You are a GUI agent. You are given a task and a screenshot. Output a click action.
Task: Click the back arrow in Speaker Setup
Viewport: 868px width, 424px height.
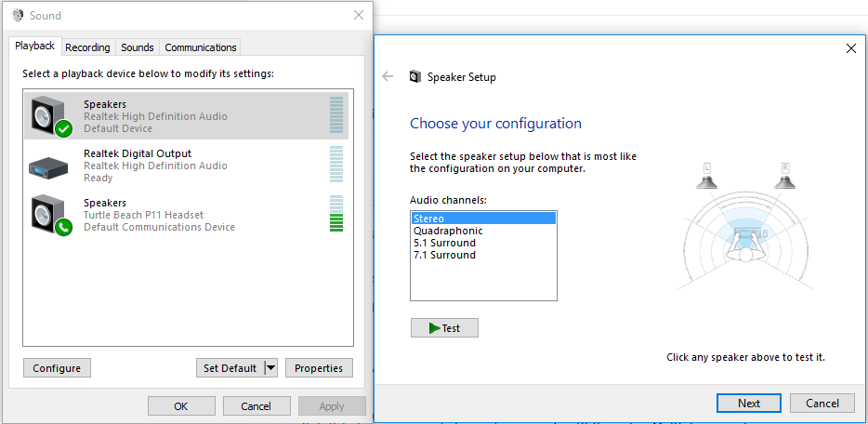(388, 77)
